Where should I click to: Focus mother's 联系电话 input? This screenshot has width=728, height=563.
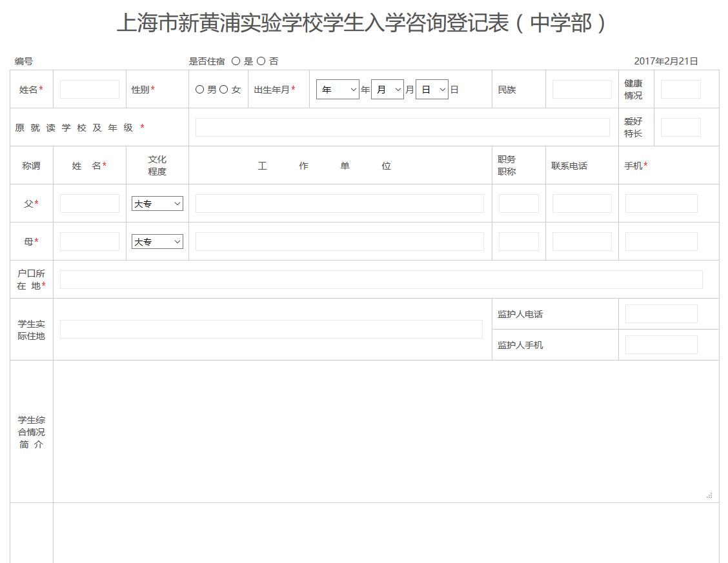point(581,242)
